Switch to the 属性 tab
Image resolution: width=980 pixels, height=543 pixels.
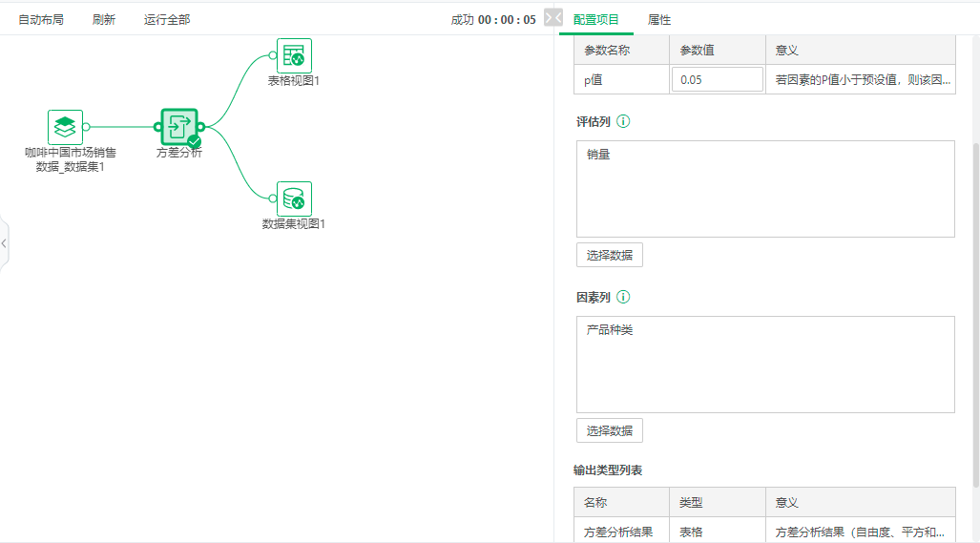point(659,19)
